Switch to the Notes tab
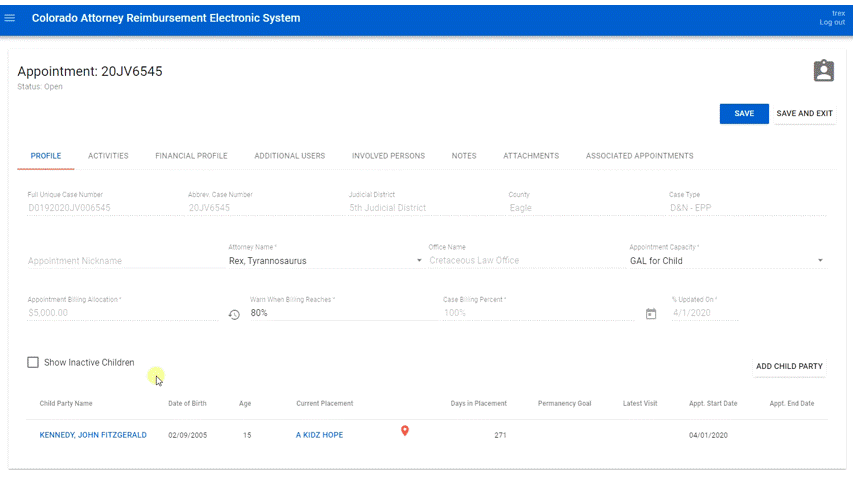Screen dimensions: 853x480 464,156
